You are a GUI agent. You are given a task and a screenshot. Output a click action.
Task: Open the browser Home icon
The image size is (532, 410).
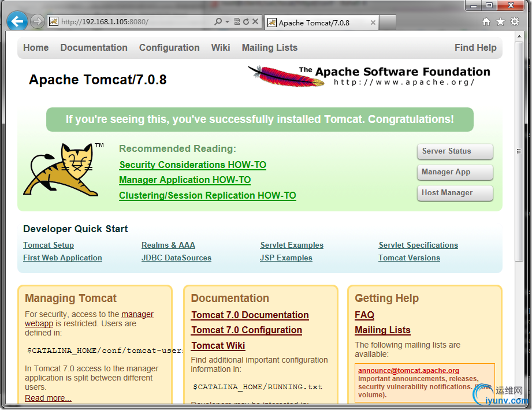coord(486,22)
